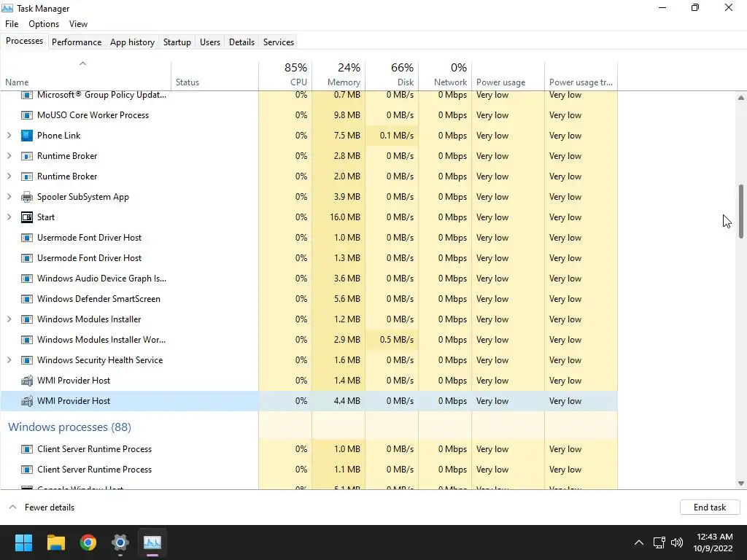Select Client Server Runtime Process 1.1 MB row
The image size is (747, 560).
pos(309,470)
